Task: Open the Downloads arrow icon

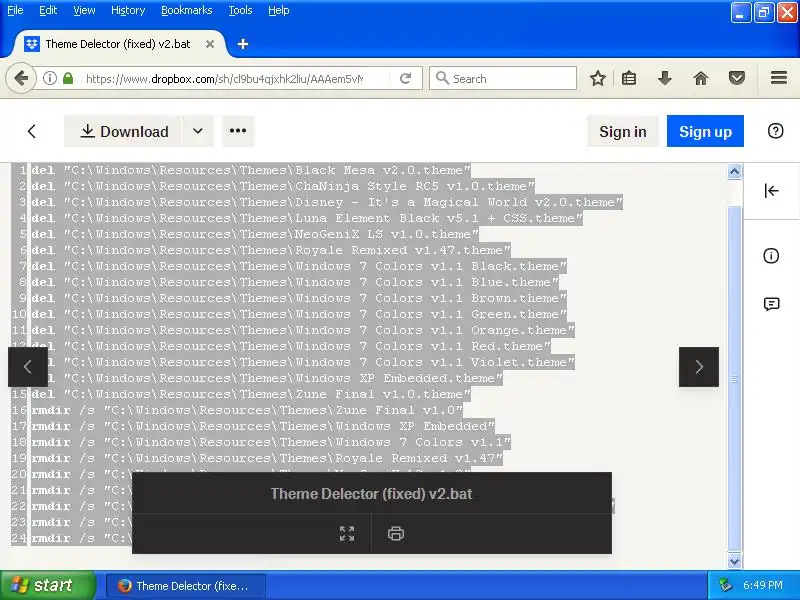Action: (x=665, y=79)
